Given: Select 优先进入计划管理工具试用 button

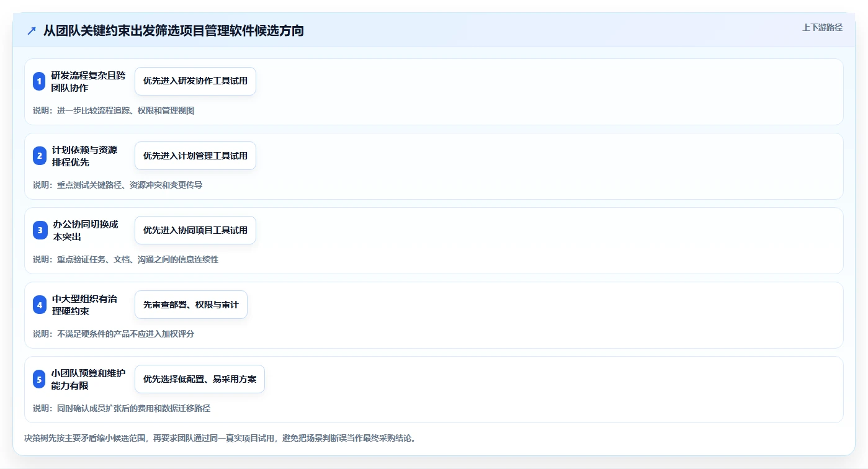Looking at the screenshot, I should [195, 156].
